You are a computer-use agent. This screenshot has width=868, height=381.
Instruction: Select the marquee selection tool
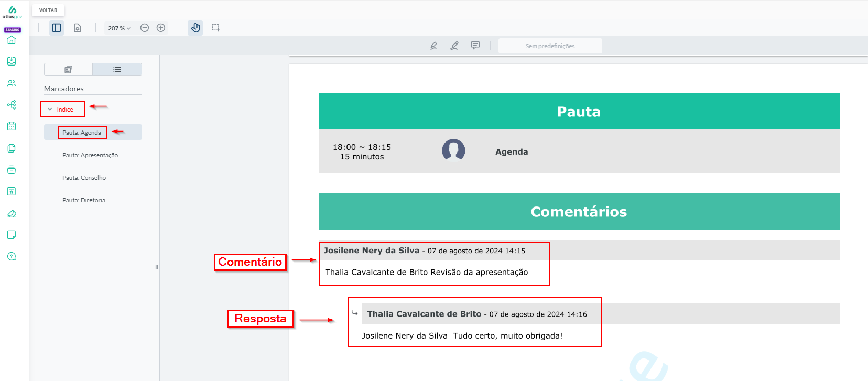click(x=215, y=28)
